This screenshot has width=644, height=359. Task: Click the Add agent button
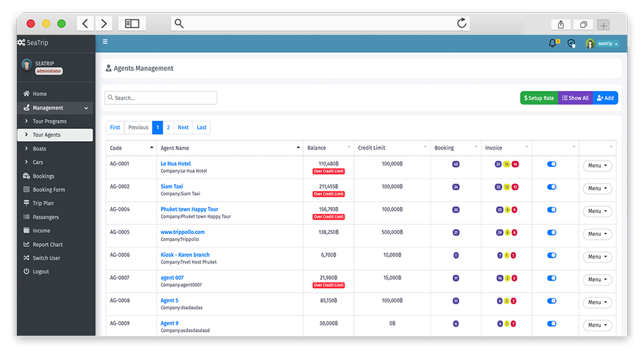[x=605, y=98]
